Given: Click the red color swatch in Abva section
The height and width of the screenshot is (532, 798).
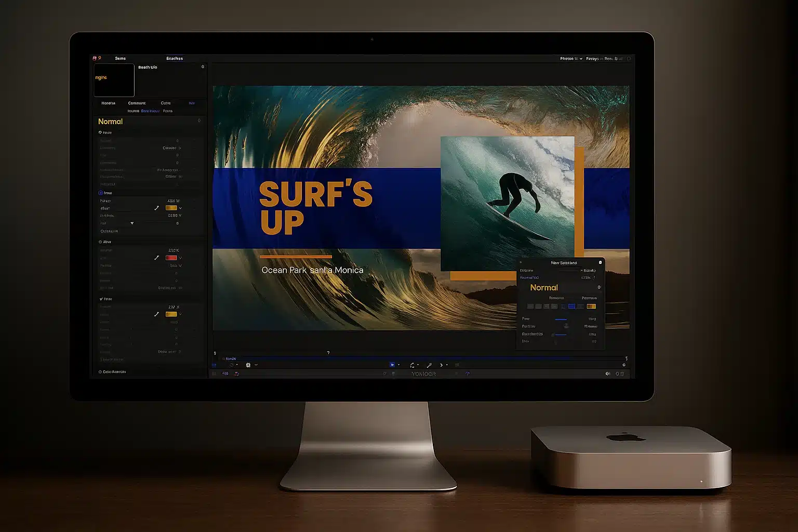Looking at the screenshot, I should coord(171,258).
